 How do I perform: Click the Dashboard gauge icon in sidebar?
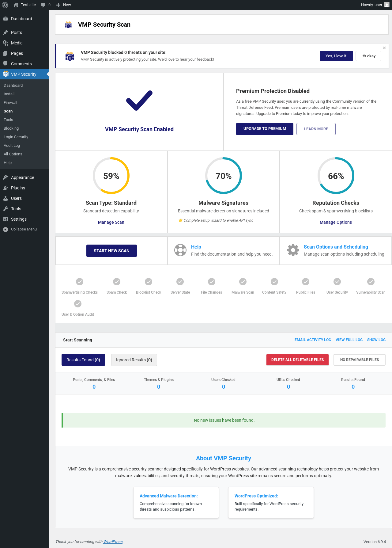(x=6, y=19)
